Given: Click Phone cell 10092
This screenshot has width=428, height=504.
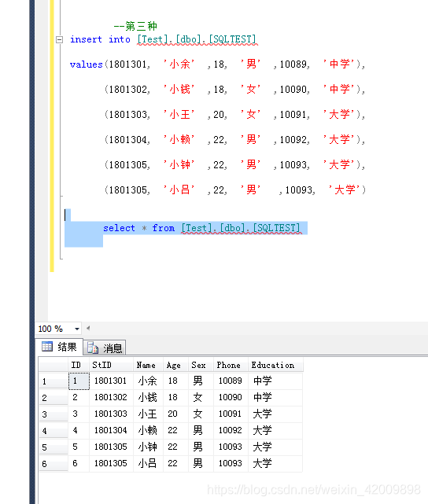Looking at the screenshot, I should click(231, 431).
